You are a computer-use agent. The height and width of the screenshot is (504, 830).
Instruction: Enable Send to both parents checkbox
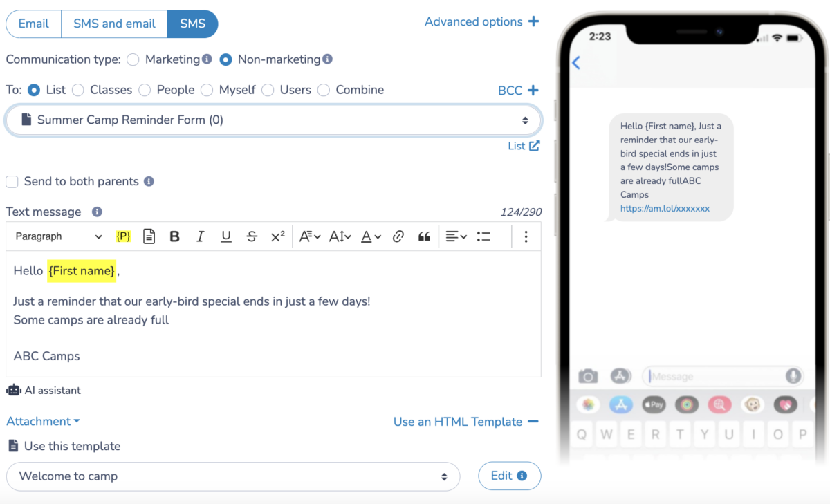click(12, 182)
